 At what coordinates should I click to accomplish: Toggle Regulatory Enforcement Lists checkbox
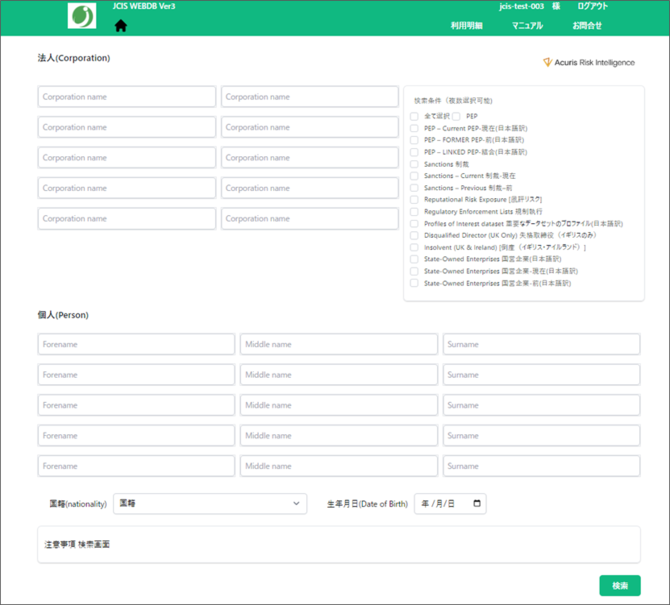coord(415,212)
